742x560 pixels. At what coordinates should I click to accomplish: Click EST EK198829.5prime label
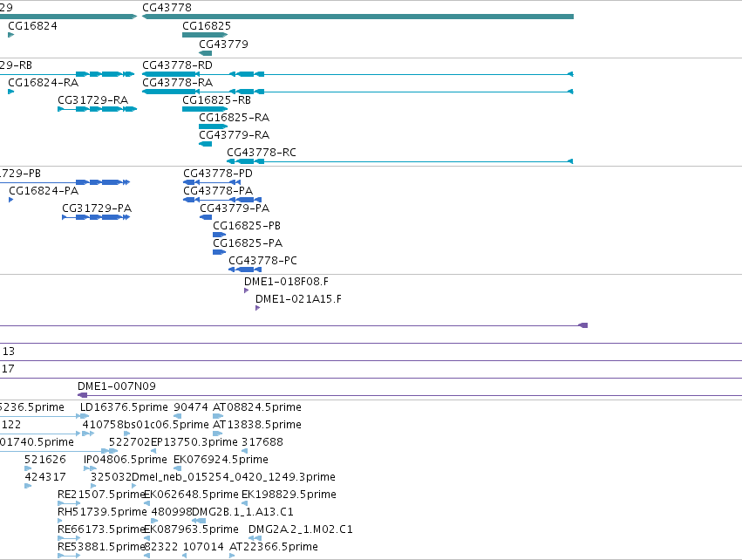click(x=289, y=495)
